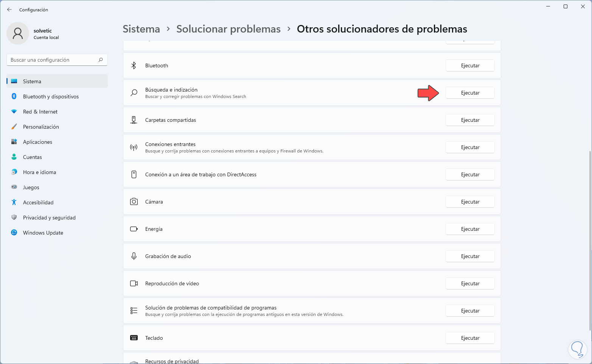This screenshot has height=364, width=592.
Task: Click Sistema in the breadcrumb path
Action: point(141,29)
